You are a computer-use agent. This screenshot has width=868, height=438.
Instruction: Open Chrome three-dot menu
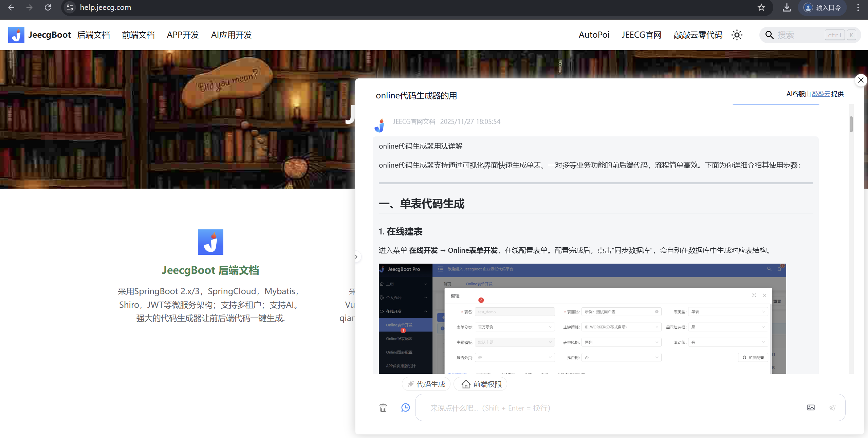(858, 7)
